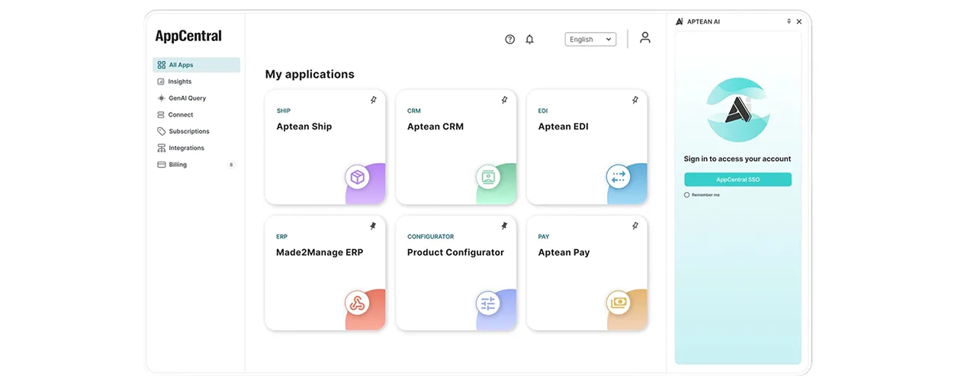Open the Aptean Ship application

(326, 147)
